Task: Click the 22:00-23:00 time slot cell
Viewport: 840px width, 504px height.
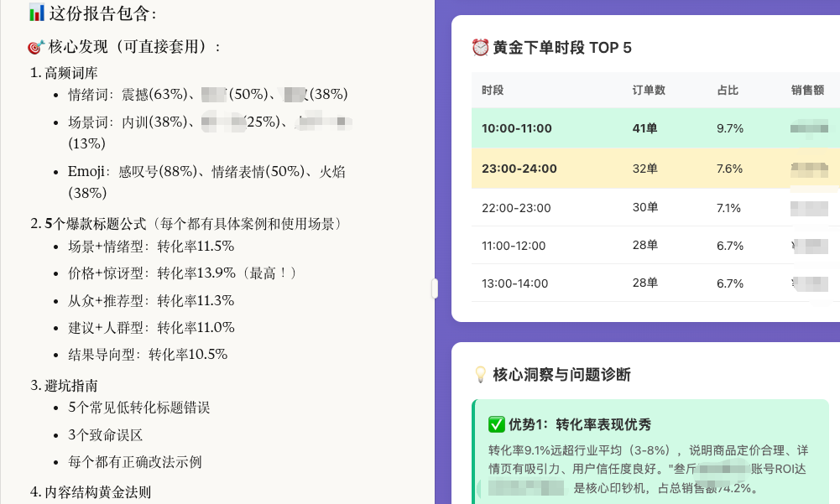Action: 516,208
